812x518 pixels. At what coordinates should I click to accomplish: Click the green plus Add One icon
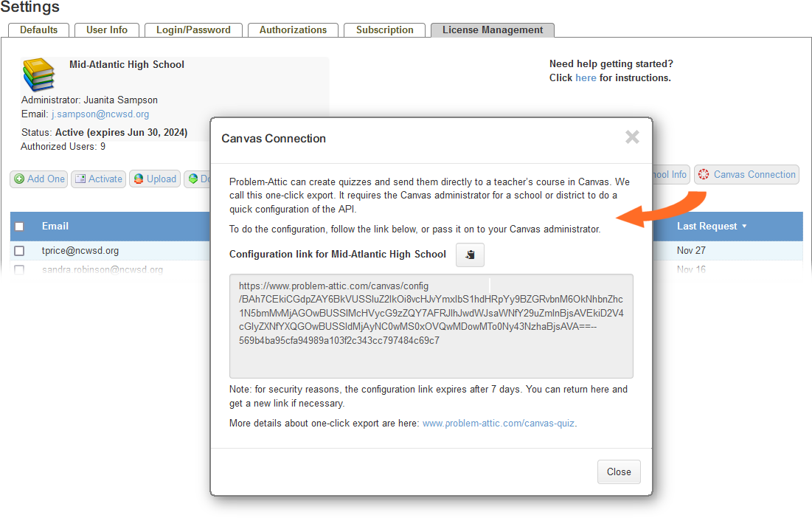[x=19, y=179]
